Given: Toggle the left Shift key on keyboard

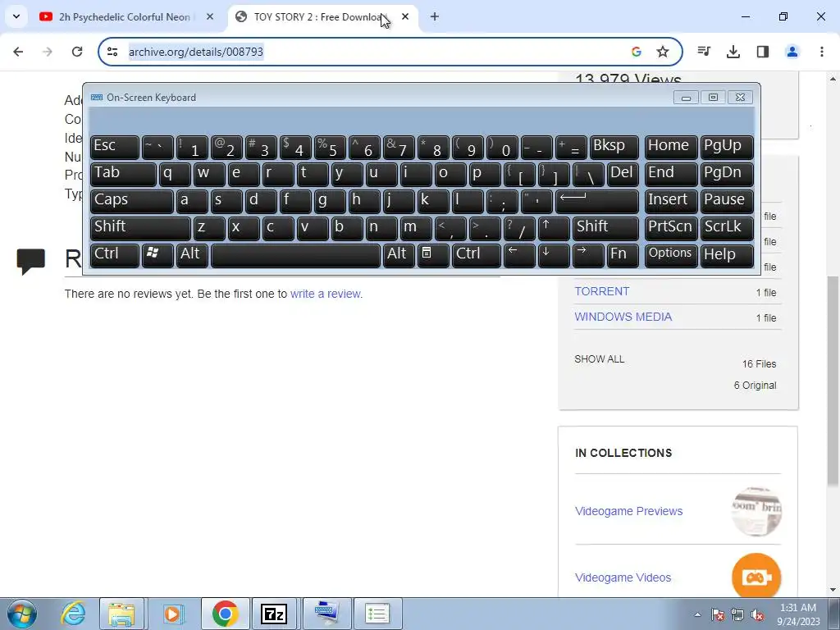Looking at the screenshot, I should pos(140,227).
